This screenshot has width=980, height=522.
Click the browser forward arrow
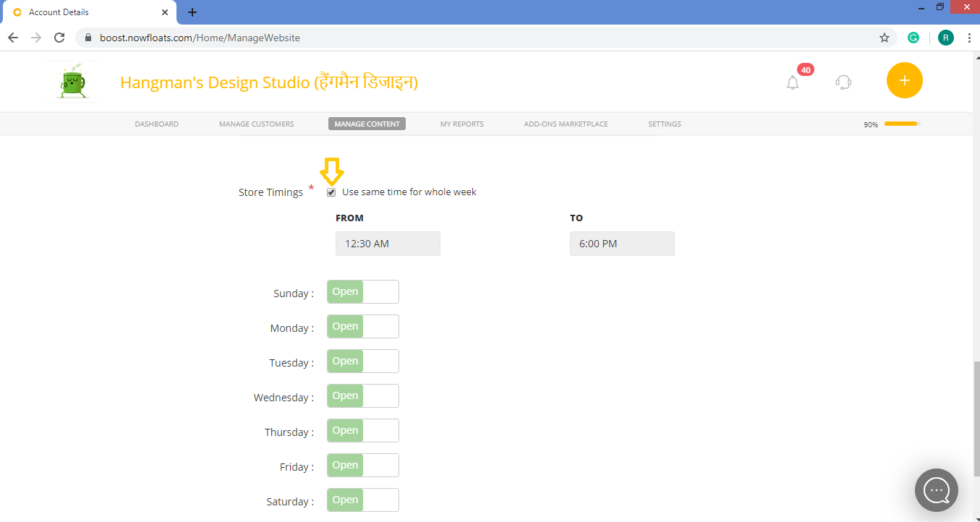click(36, 38)
